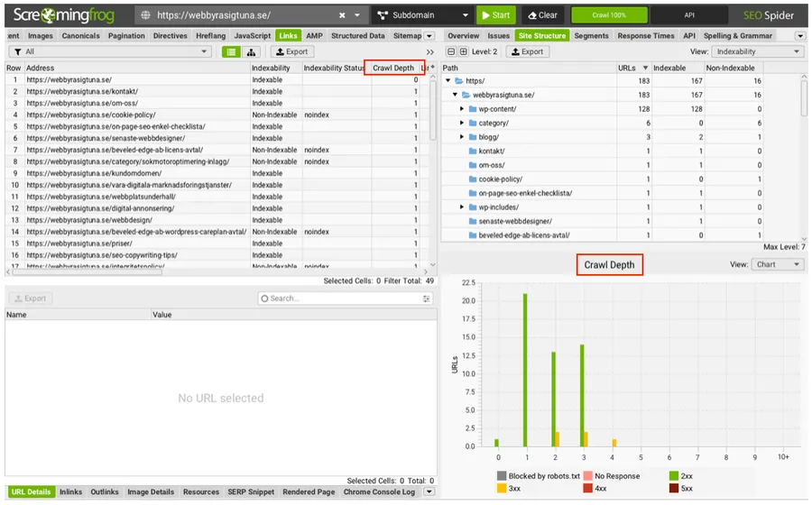This screenshot has width=812, height=505.
Task: Open the URL Details bottom tab
Action: (31, 492)
